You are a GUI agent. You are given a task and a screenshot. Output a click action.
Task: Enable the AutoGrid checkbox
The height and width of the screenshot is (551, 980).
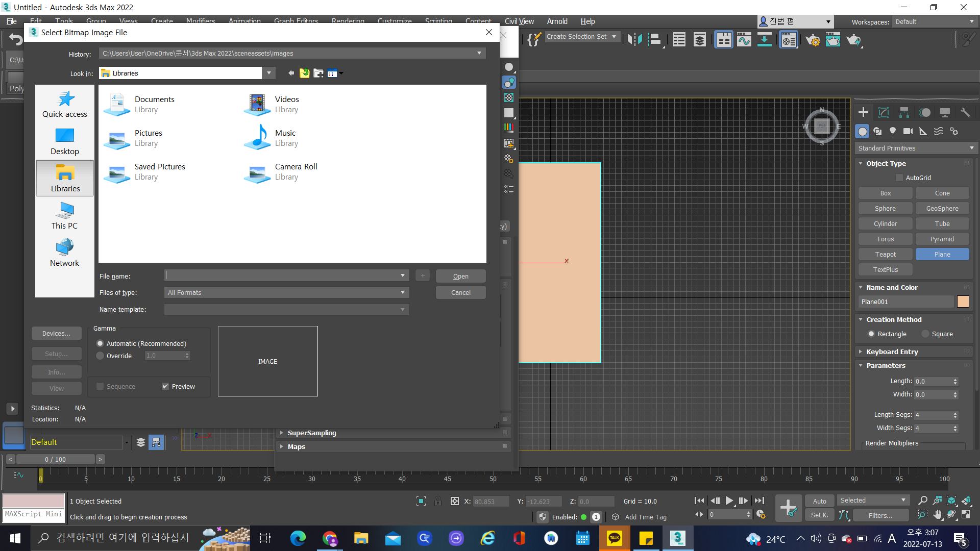click(899, 178)
